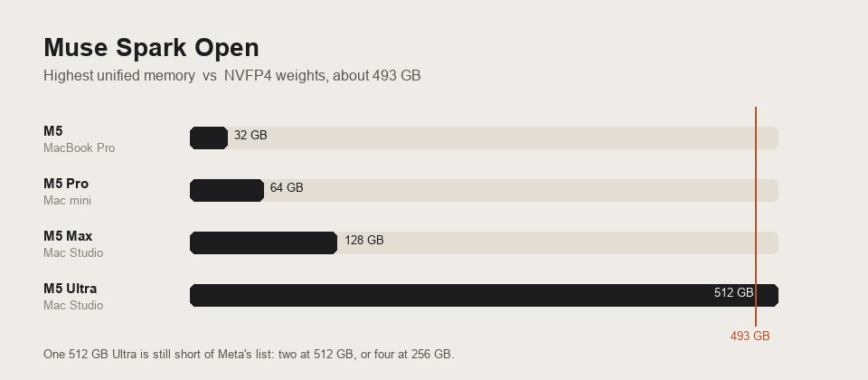Click the subtitle about NVFP4 weights
This screenshot has height=380, width=868.
pos(232,76)
